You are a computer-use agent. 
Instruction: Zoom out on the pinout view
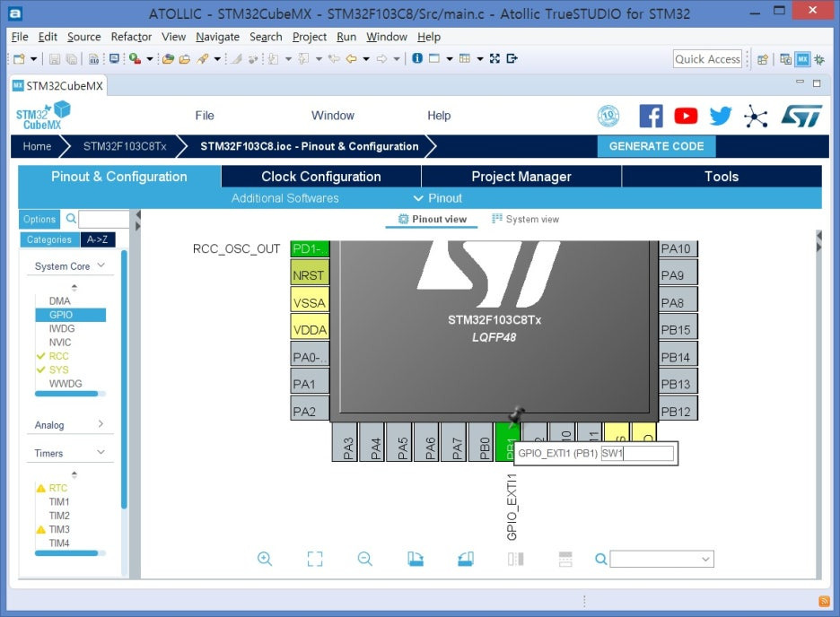tap(365, 560)
